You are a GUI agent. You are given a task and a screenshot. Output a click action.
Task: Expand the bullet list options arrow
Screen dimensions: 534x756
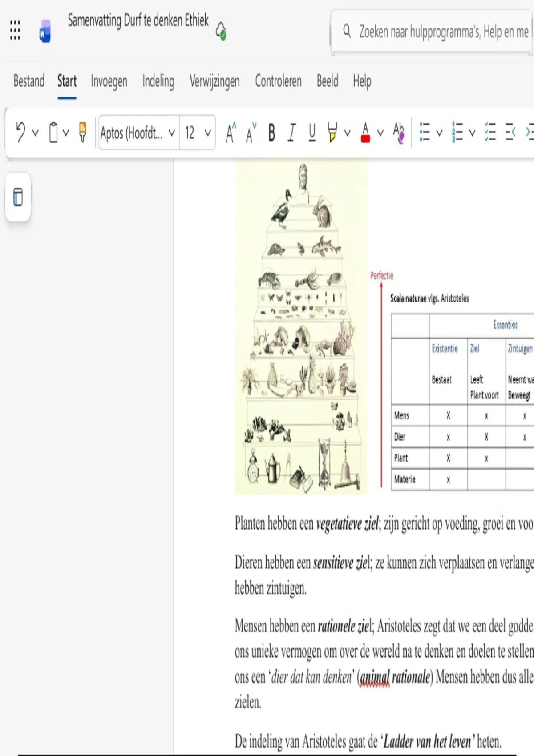tap(439, 133)
